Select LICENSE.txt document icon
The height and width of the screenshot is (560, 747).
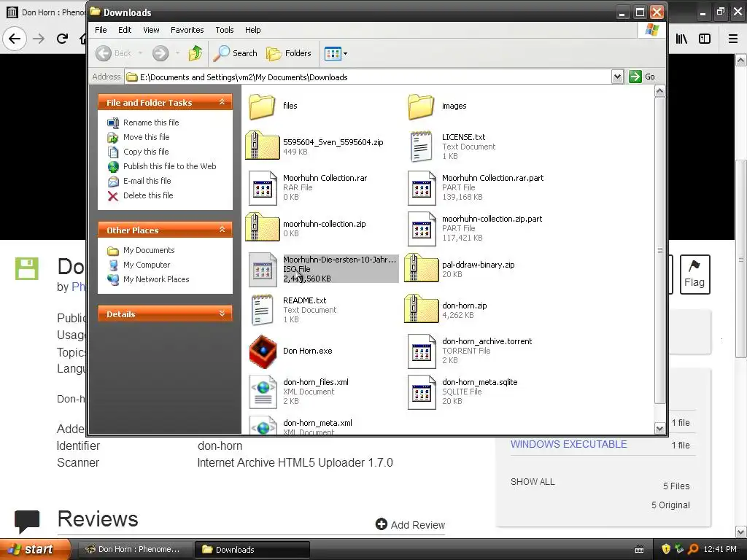(421, 147)
